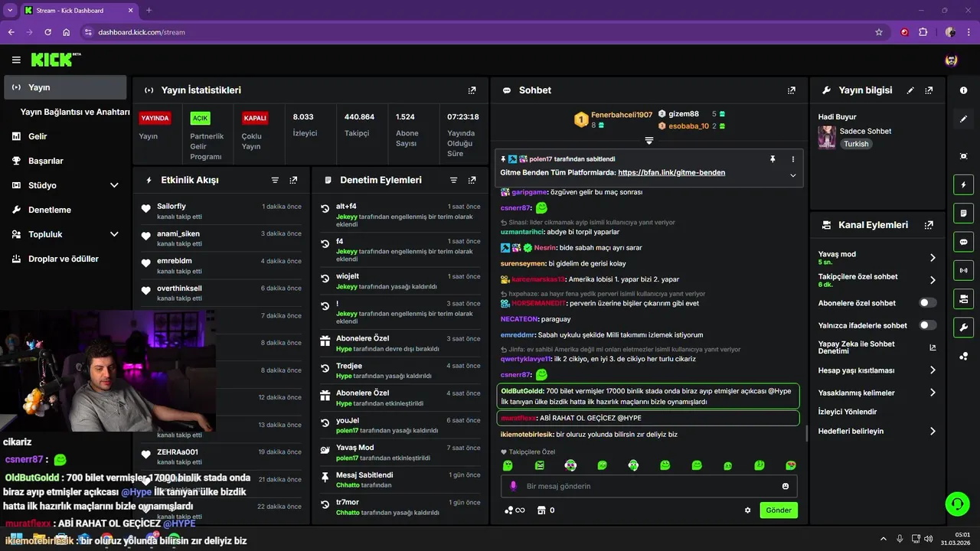Click the info icon in right sidebar
The height and width of the screenshot is (551, 980).
964,90
